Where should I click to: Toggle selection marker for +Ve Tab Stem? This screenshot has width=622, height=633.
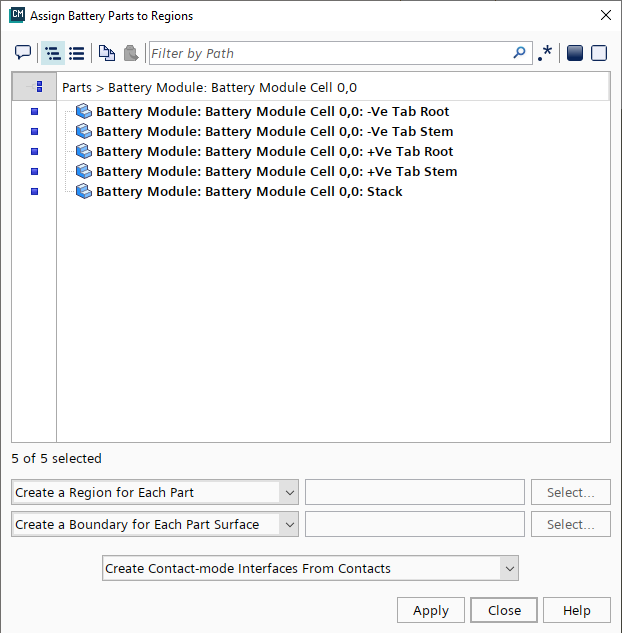coord(34,171)
